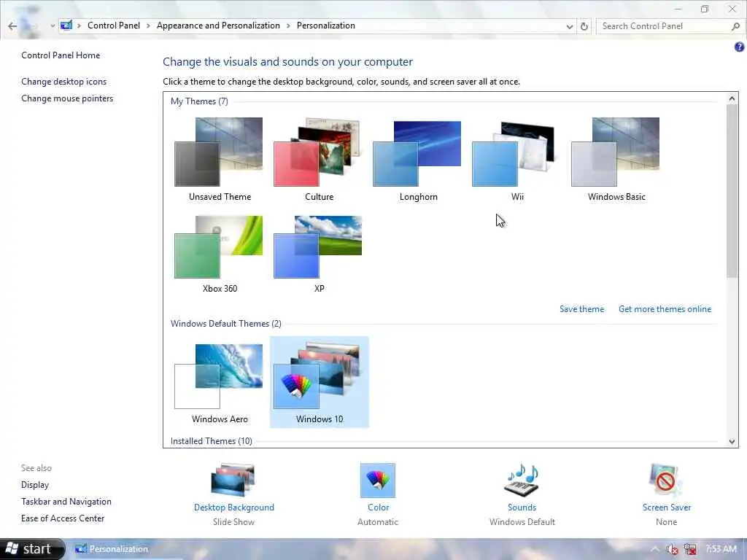The width and height of the screenshot is (747, 560).
Task: Click the Windows Default sounds text
Action: click(522, 522)
